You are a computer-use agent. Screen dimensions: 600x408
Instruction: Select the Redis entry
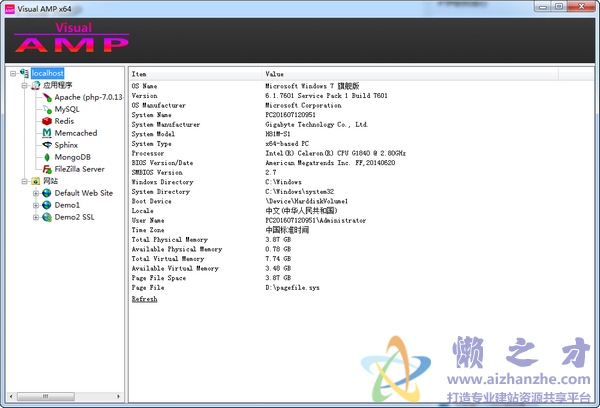point(64,121)
